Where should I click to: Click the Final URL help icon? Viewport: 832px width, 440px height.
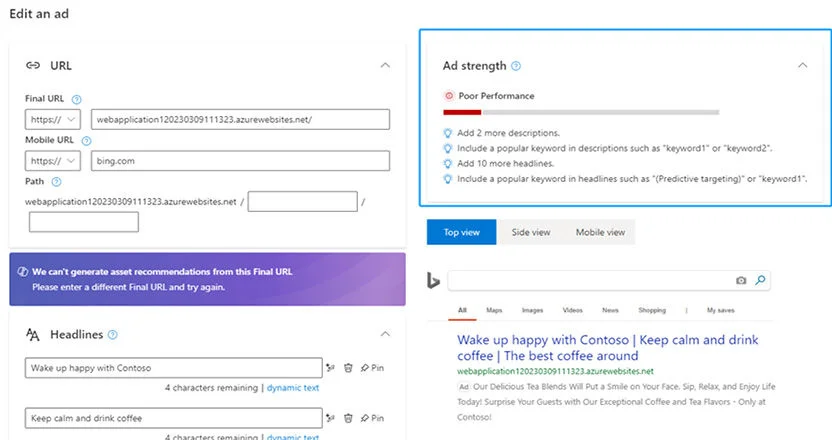coord(76,99)
